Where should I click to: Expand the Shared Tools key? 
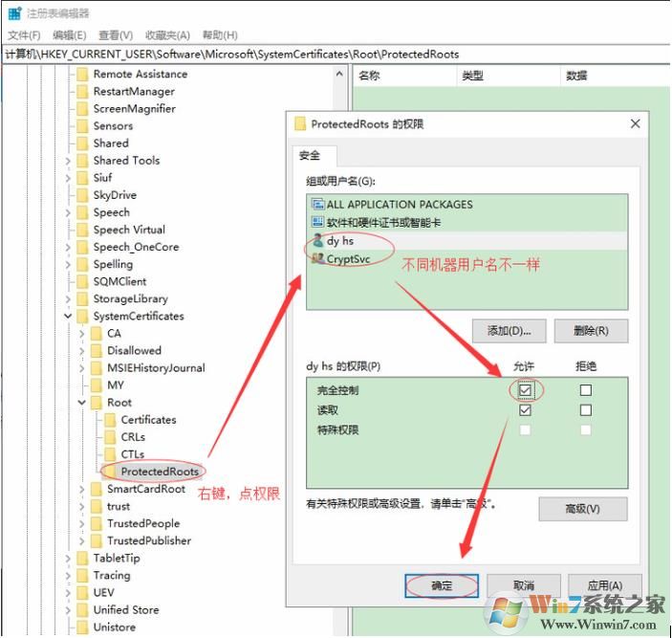point(68,161)
